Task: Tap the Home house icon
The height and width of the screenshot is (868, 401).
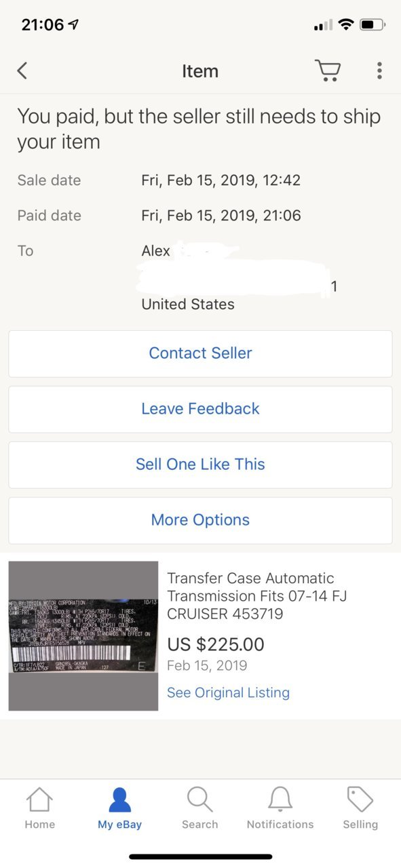Action: click(39, 800)
